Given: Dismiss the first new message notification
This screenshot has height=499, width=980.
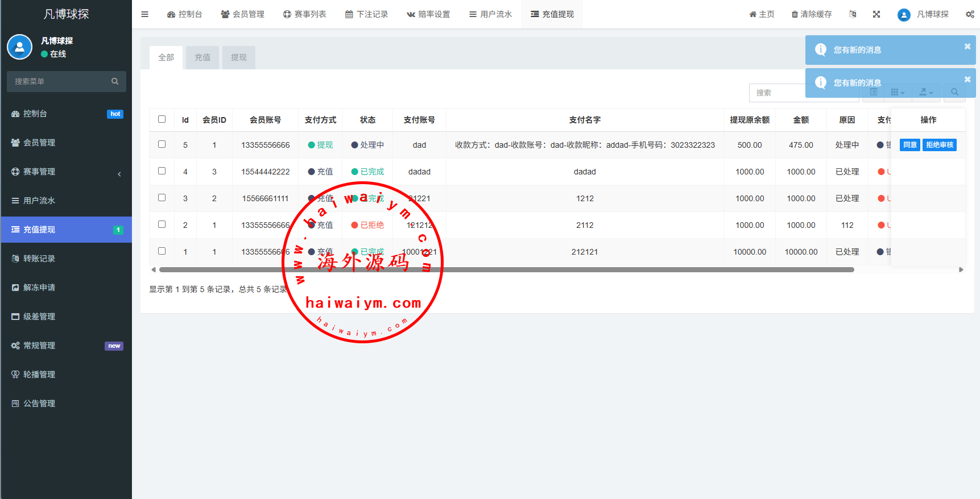Looking at the screenshot, I should [x=967, y=47].
